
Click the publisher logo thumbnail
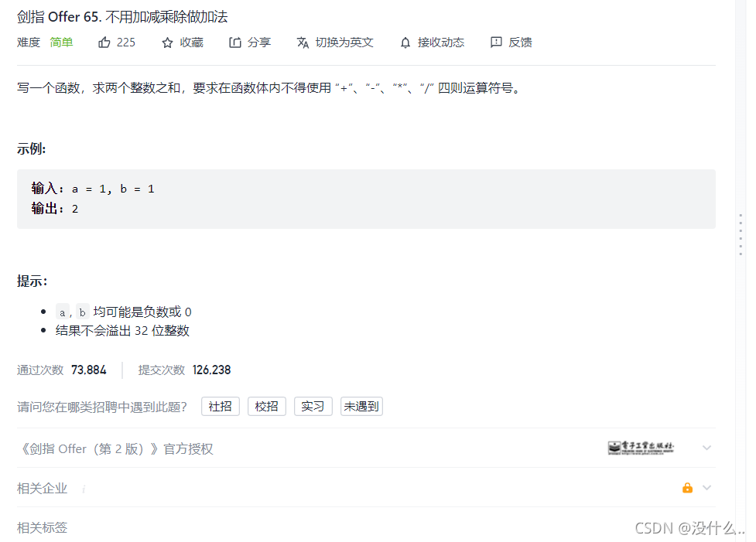641,448
